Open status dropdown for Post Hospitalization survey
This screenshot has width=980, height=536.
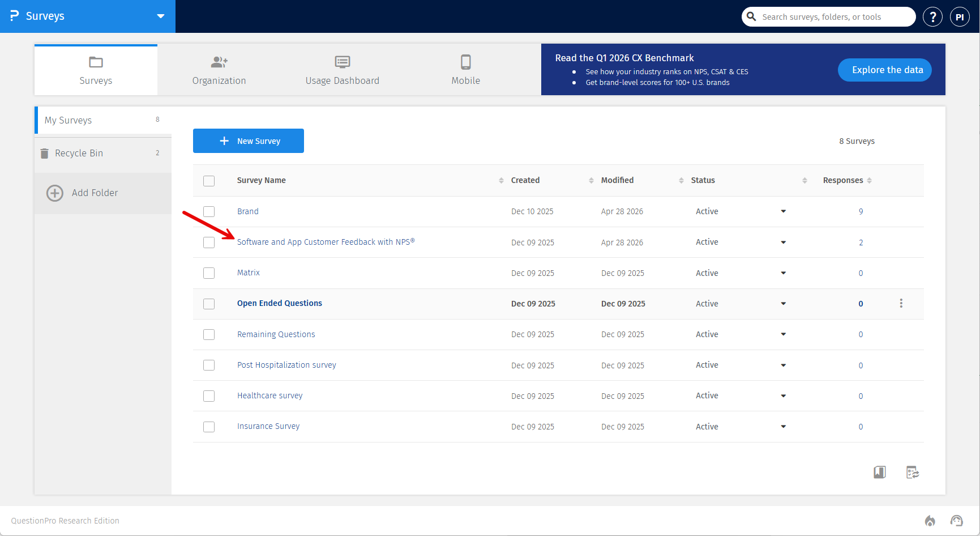(784, 365)
